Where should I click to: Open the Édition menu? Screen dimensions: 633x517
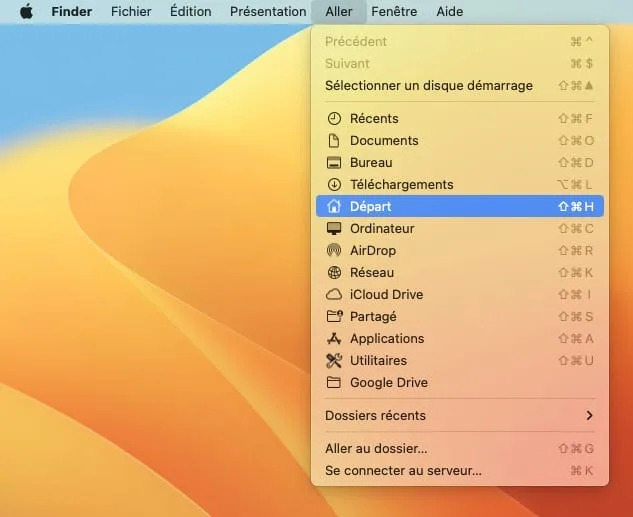[x=191, y=12]
